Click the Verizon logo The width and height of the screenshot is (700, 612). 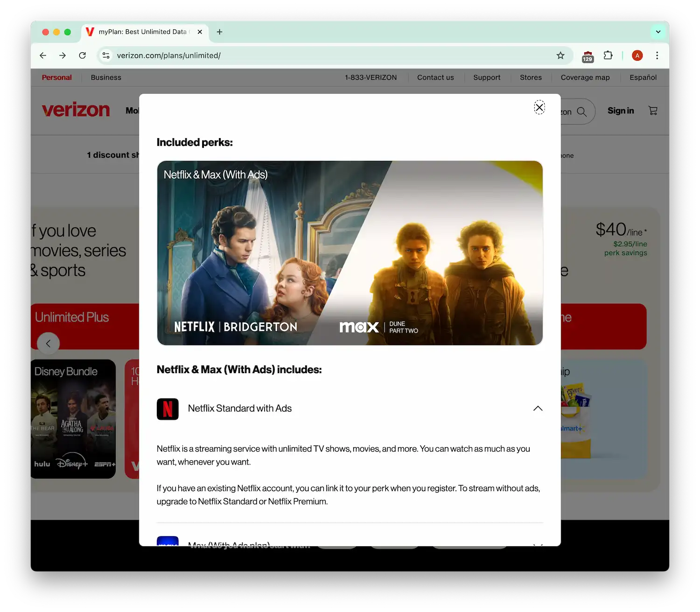pos(76,109)
